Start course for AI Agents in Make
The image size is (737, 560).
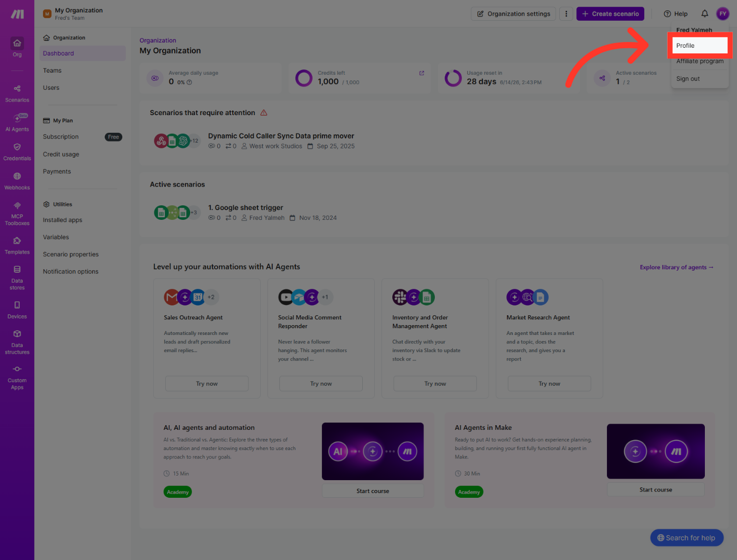tap(656, 489)
